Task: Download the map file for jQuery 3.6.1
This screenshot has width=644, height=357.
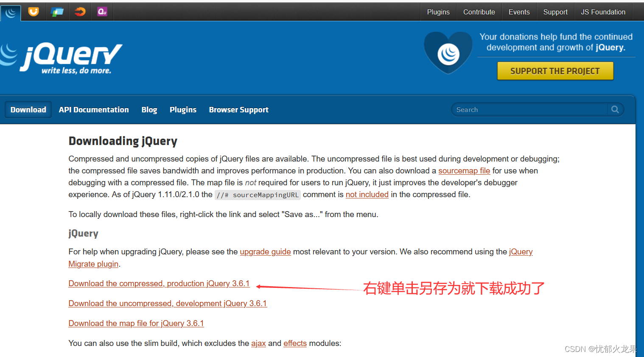Action: pyautogui.click(x=136, y=323)
